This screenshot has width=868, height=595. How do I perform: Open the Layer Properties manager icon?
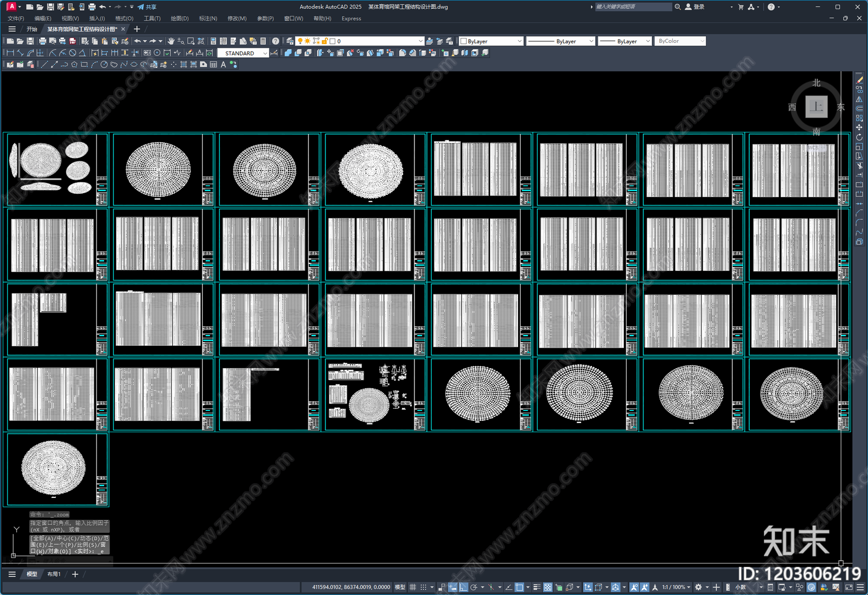pyautogui.click(x=290, y=41)
